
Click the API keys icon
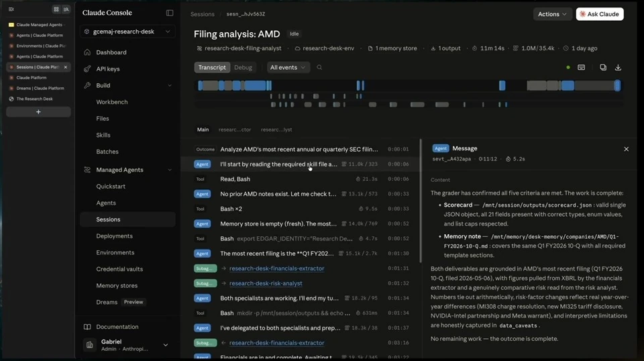click(x=87, y=68)
